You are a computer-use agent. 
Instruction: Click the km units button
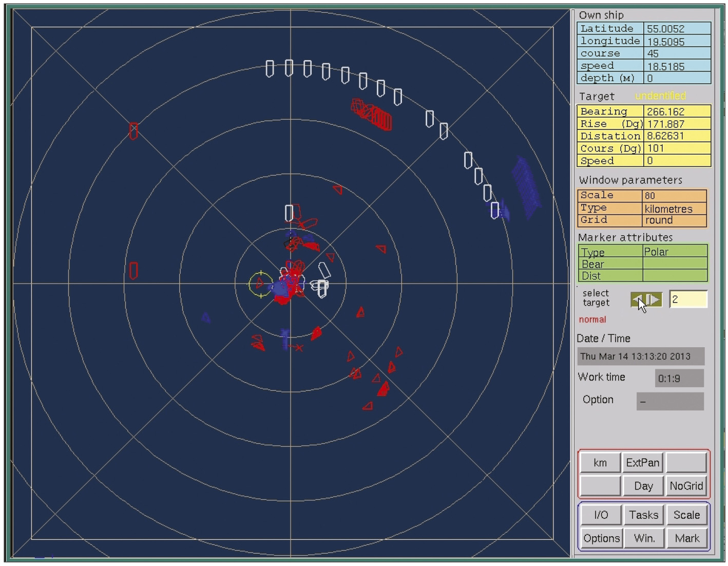tap(600, 463)
